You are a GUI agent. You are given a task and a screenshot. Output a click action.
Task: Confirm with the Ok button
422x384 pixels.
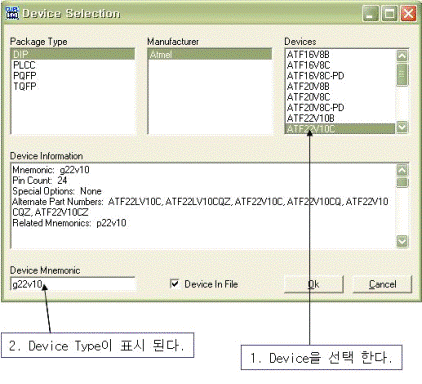314,284
